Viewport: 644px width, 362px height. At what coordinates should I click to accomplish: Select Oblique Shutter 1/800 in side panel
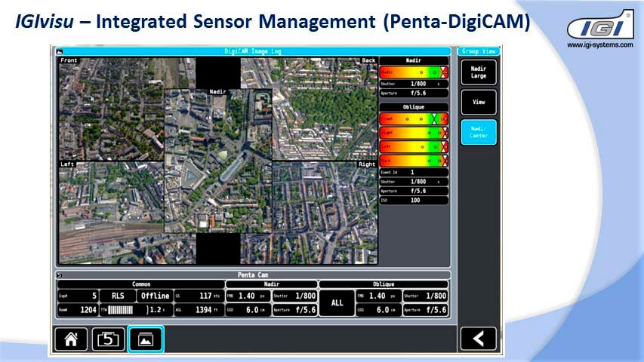[x=414, y=182]
